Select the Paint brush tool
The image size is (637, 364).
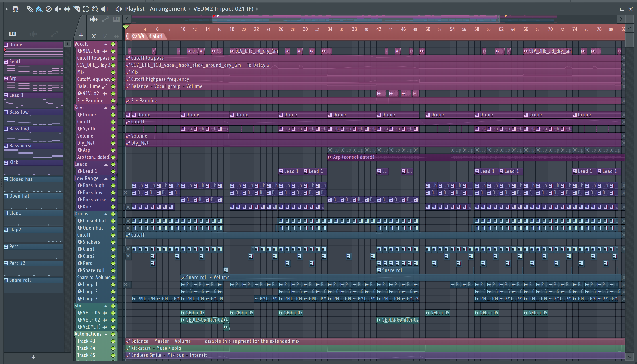[39, 9]
